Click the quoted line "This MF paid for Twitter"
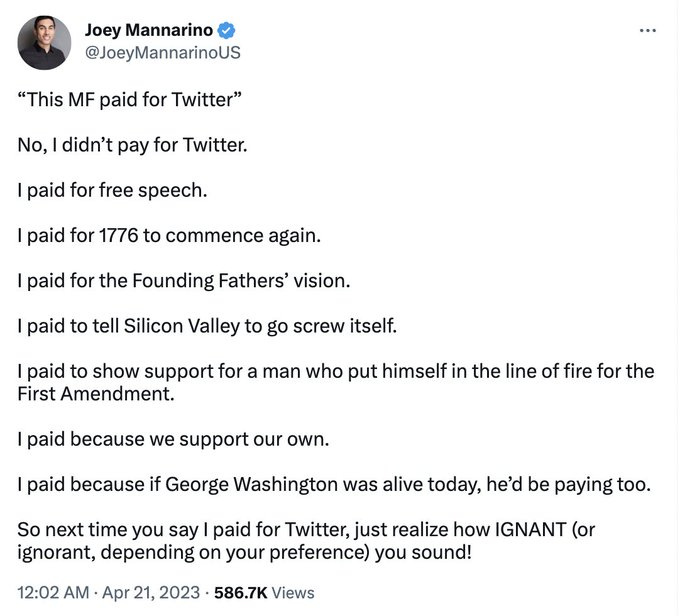 point(128,101)
